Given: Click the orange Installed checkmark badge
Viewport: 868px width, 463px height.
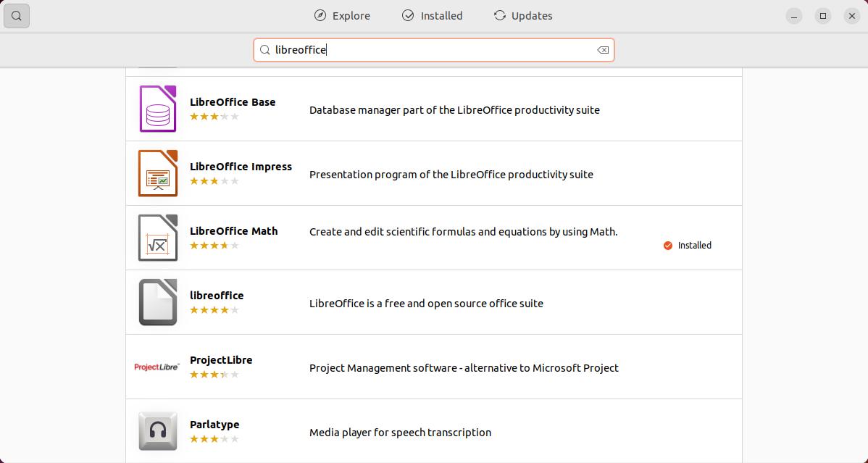Looking at the screenshot, I should click(x=667, y=246).
